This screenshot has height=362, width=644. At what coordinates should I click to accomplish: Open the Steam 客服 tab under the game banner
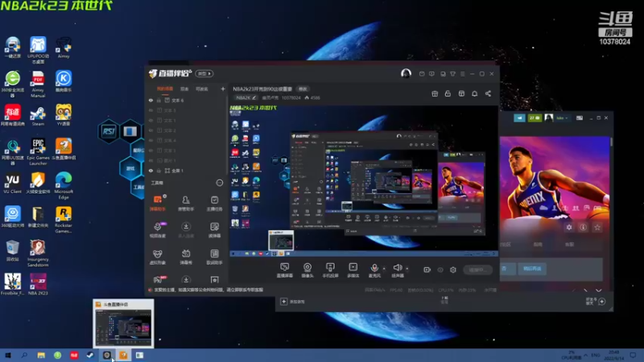point(569,245)
